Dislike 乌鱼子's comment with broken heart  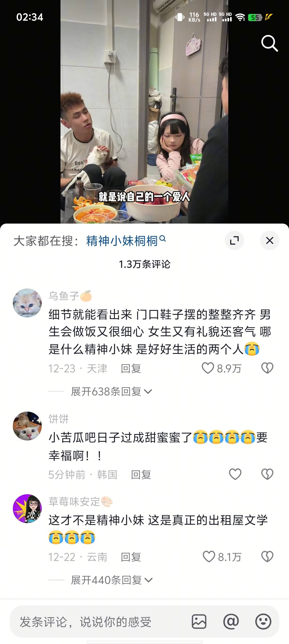[x=267, y=368]
